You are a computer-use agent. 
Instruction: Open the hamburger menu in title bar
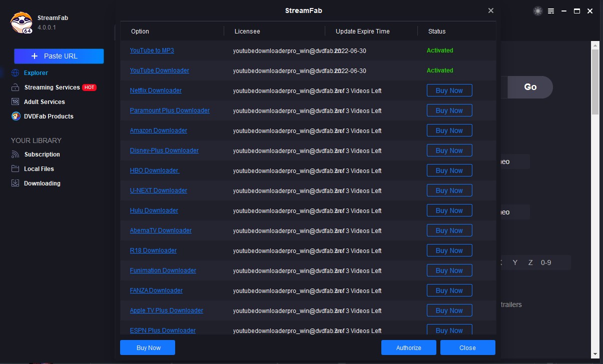(x=551, y=11)
